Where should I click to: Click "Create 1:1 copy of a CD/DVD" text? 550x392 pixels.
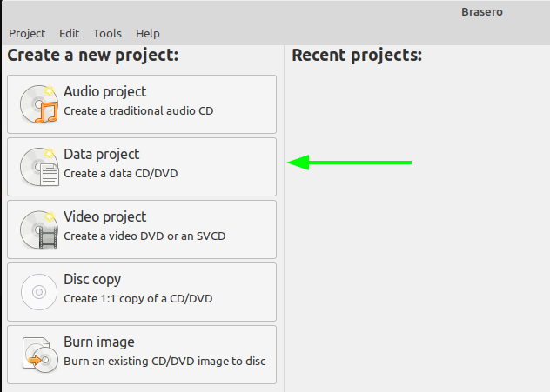pos(138,298)
